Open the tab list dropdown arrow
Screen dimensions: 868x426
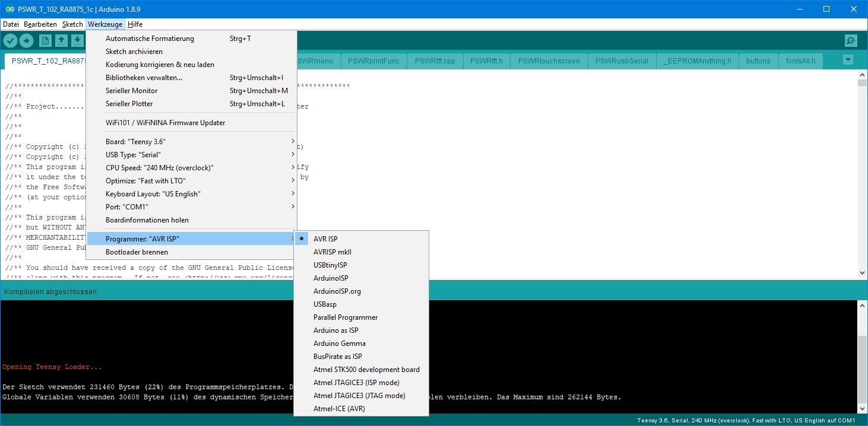848,59
